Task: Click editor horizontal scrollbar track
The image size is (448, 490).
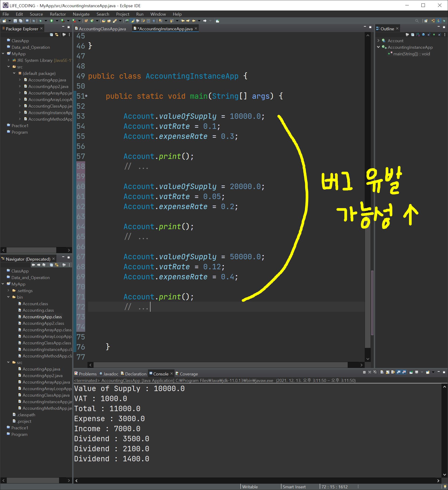Action: pos(354,365)
